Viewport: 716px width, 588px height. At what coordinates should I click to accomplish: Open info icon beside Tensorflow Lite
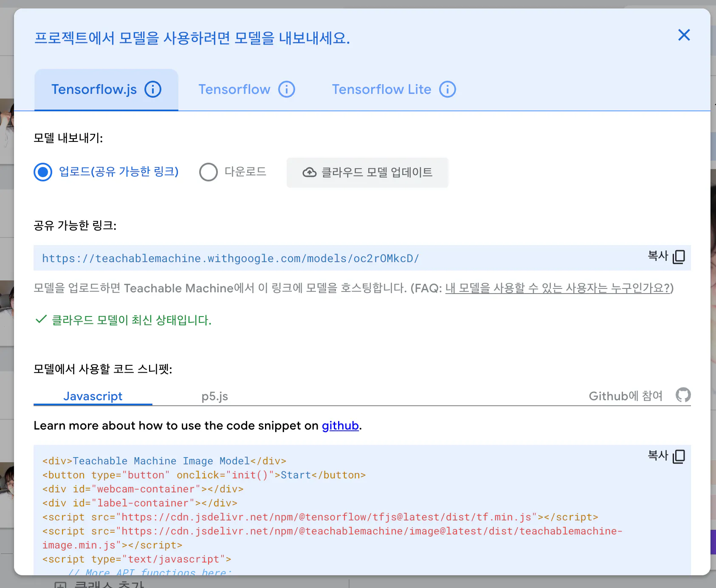[x=448, y=90]
